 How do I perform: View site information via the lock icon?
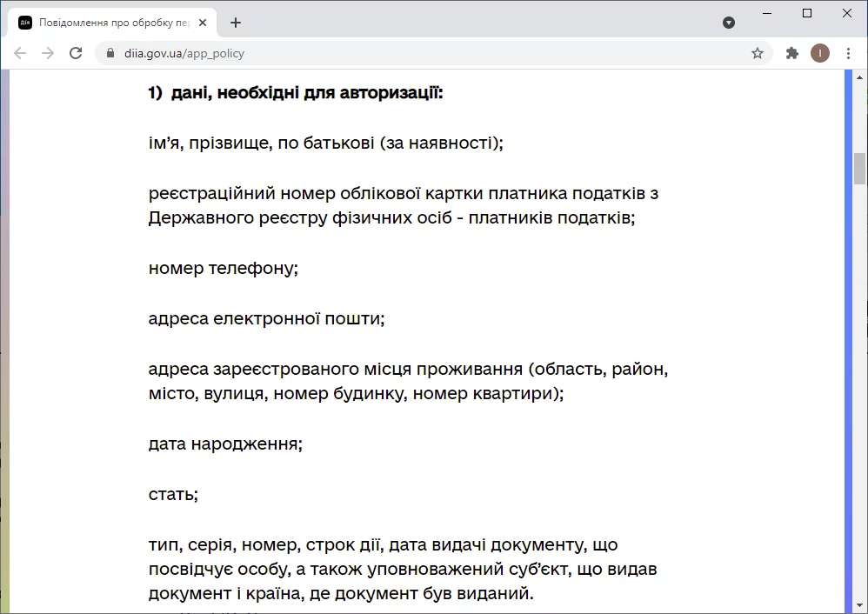tap(110, 53)
